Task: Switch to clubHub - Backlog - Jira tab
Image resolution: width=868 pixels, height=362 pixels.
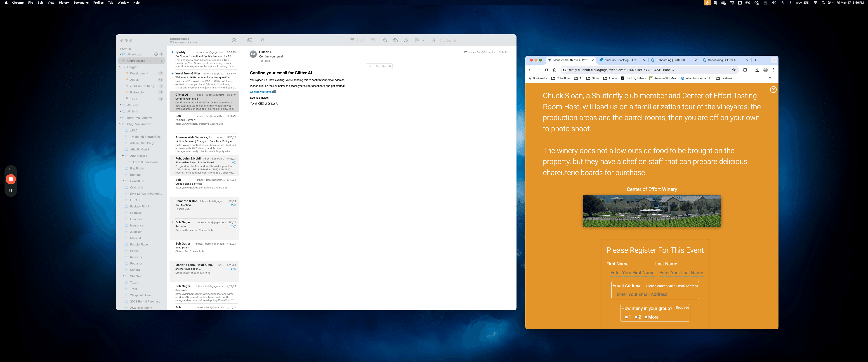Action: tap(623, 60)
